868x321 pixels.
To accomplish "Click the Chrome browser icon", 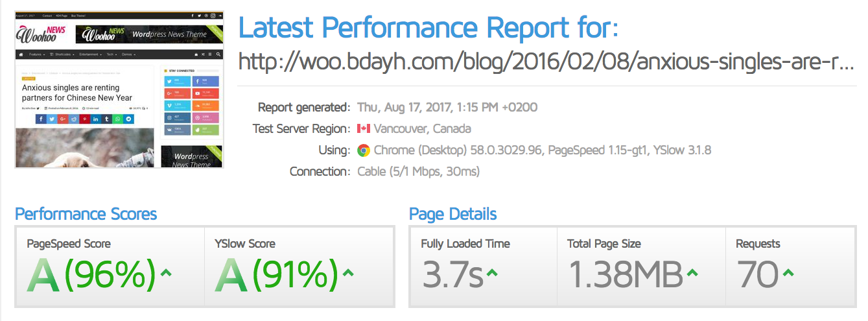I will pyautogui.click(x=364, y=150).
